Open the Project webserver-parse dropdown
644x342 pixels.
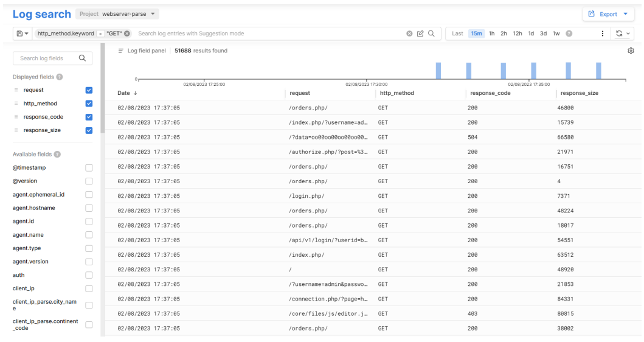click(119, 13)
